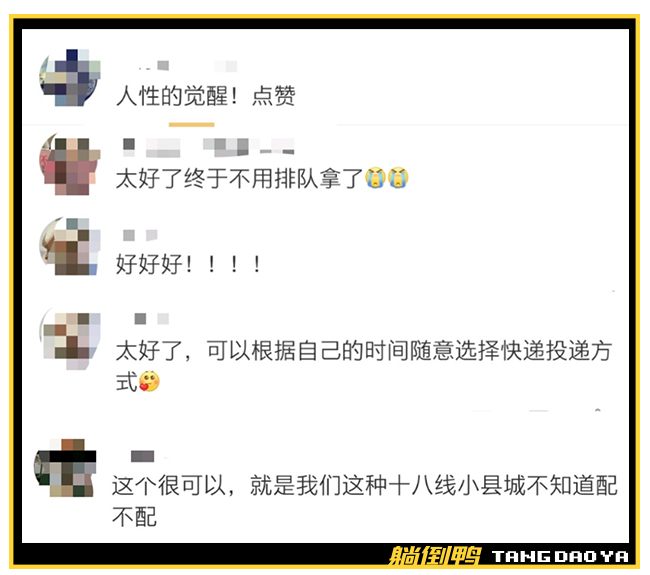Viewport: 650px width, 575px height.
Task: Click the avatar beside 人性的觉醒 comment
Action: coord(70,78)
